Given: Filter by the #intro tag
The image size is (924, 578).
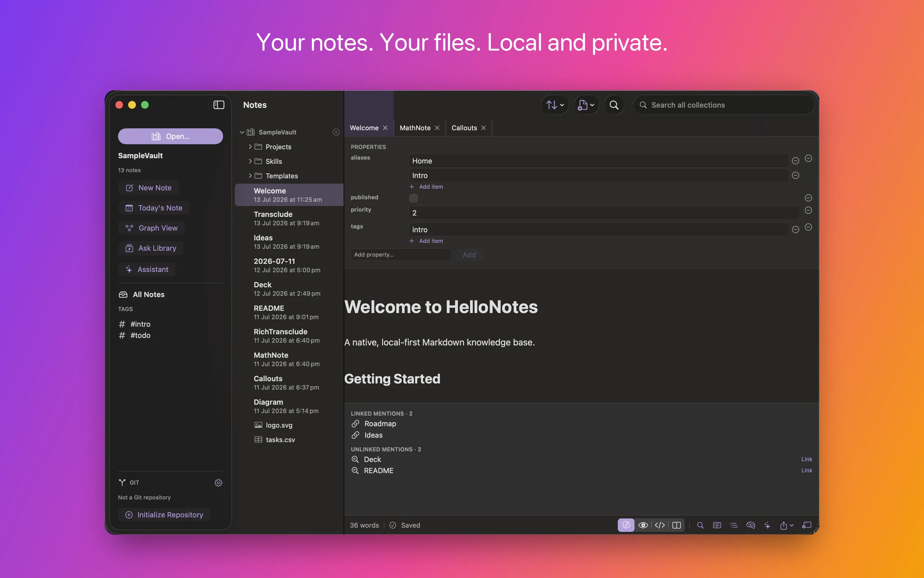Looking at the screenshot, I should pyautogui.click(x=135, y=324).
